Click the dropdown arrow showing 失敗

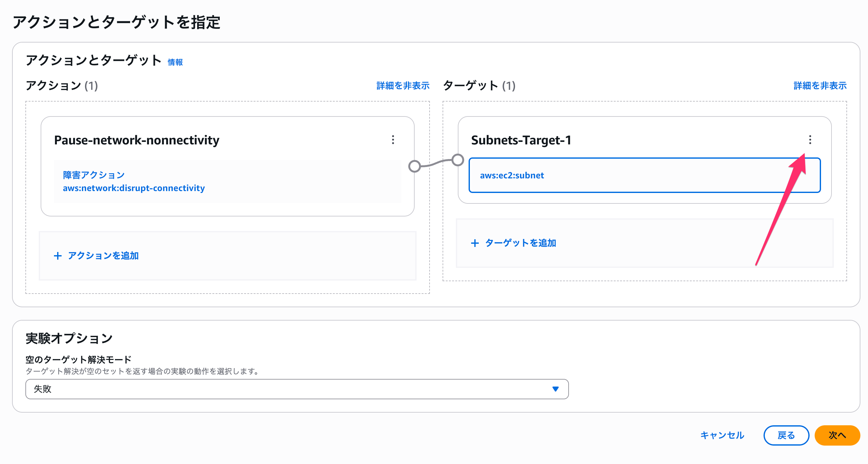coord(555,389)
